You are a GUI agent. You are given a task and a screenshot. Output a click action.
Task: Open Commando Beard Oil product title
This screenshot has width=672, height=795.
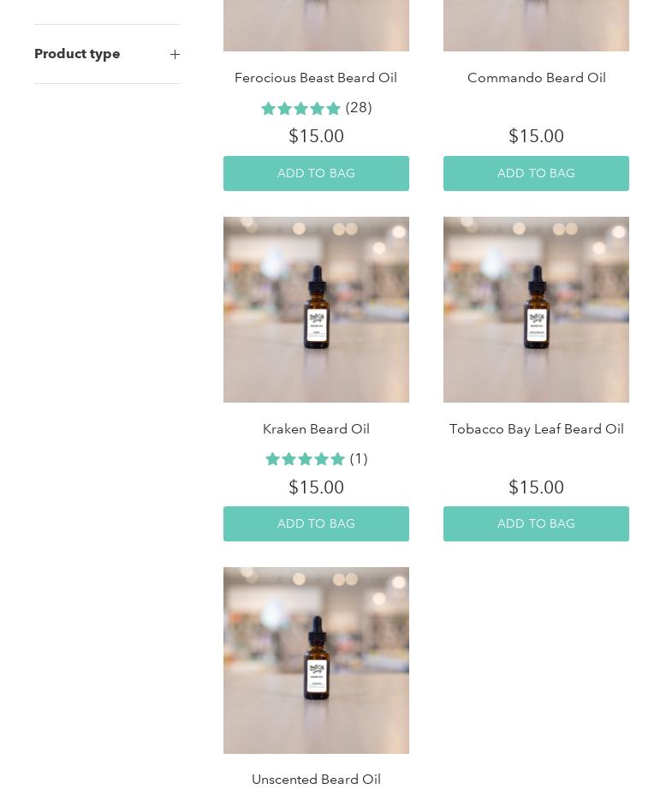[x=536, y=78]
